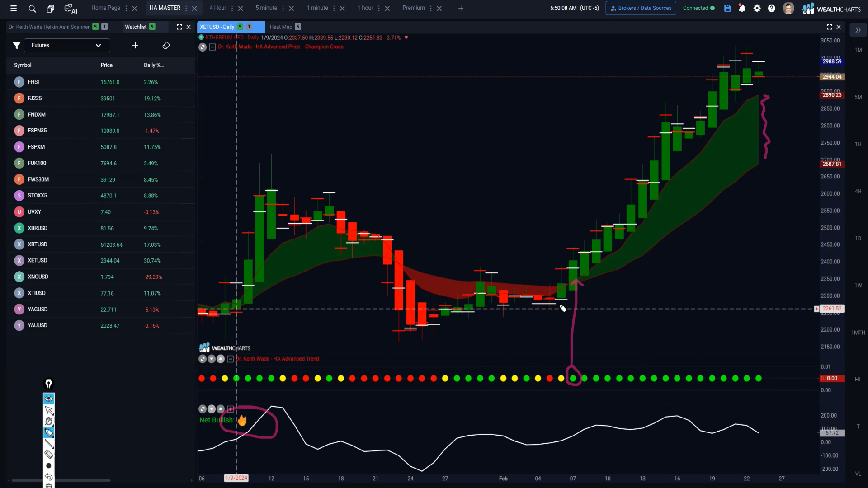Pick the black dot drawing color

pos(49,466)
